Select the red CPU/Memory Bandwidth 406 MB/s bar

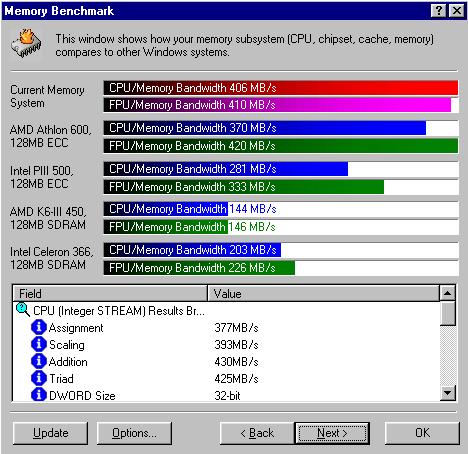coord(281,88)
